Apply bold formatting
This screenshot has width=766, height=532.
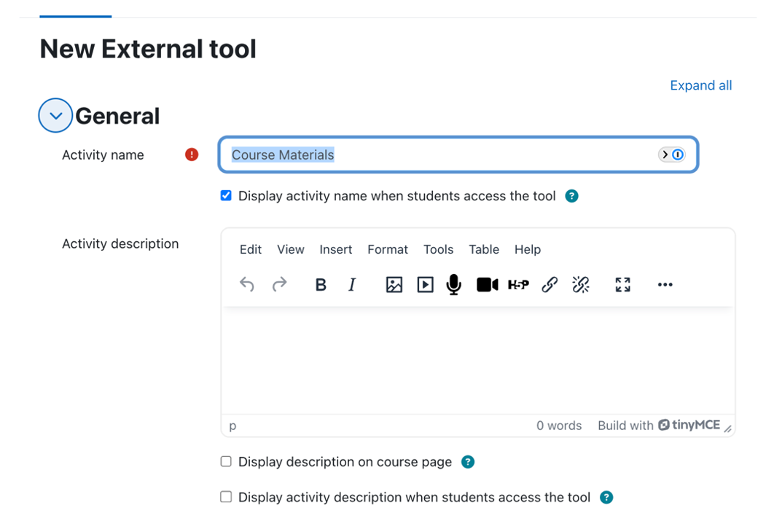click(321, 285)
